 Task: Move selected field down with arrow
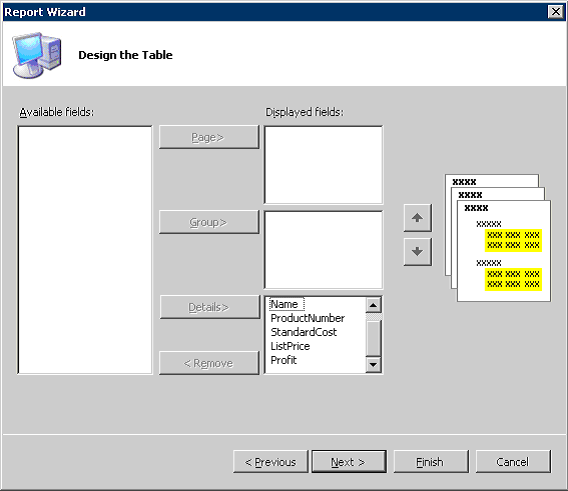tap(418, 252)
